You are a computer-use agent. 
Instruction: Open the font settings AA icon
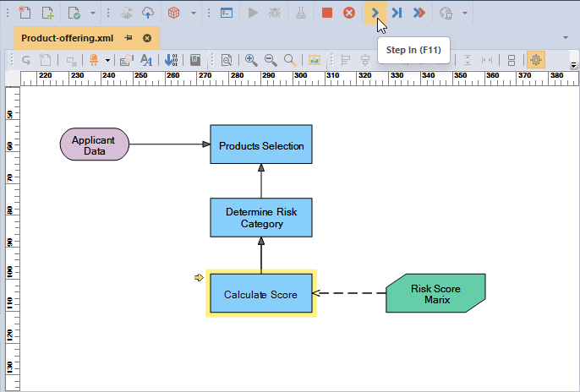pos(146,60)
